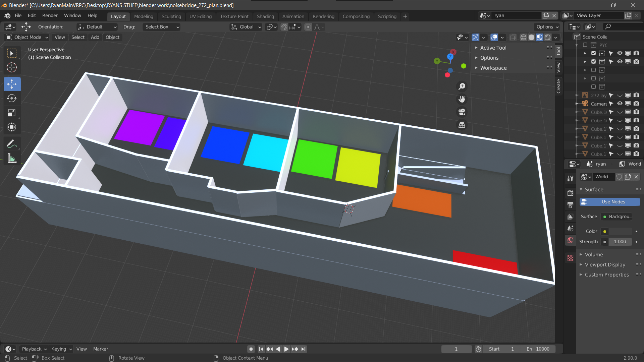Expand the Volume panel

[x=594, y=254]
